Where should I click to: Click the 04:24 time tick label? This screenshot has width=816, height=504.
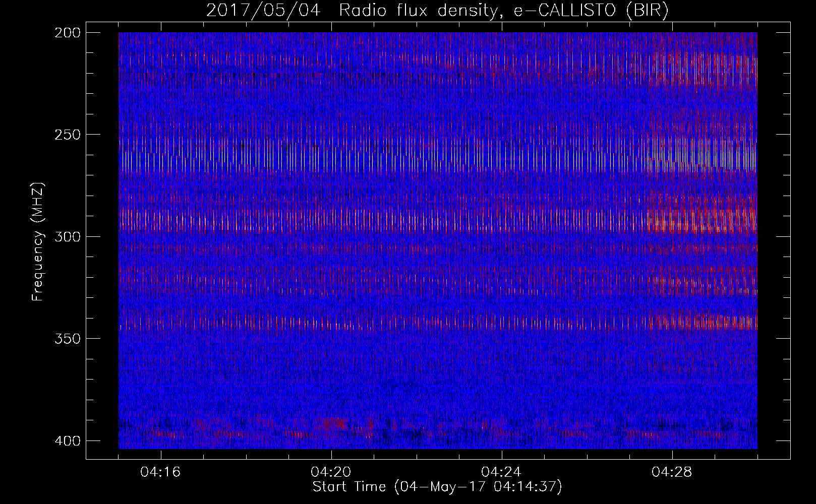[502, 472]
